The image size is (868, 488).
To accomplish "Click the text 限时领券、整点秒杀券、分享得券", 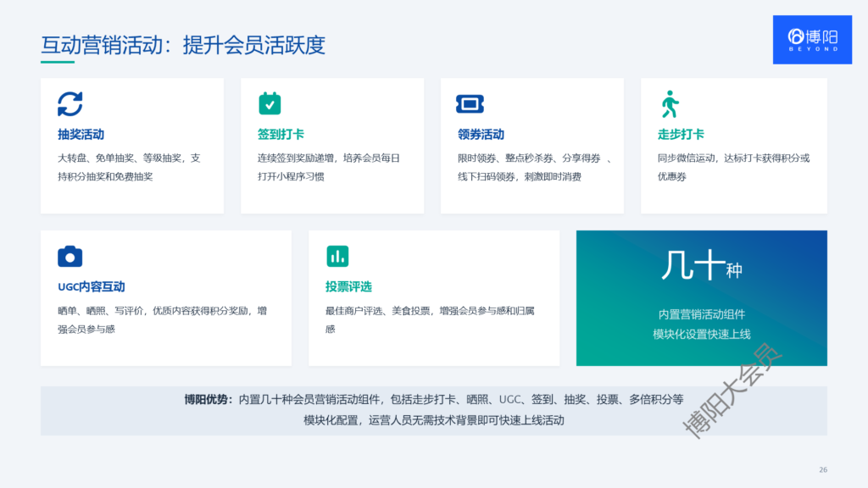I will tap(529, 158).
